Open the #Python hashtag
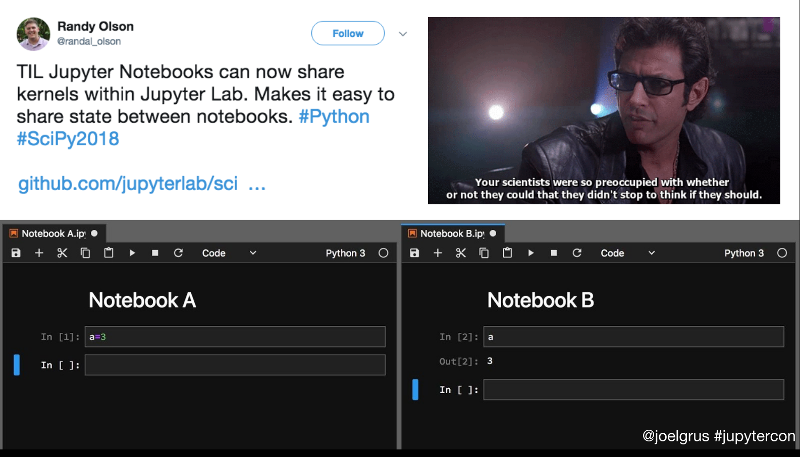Screen dimensions: 800x457 (x=334, y=116)
